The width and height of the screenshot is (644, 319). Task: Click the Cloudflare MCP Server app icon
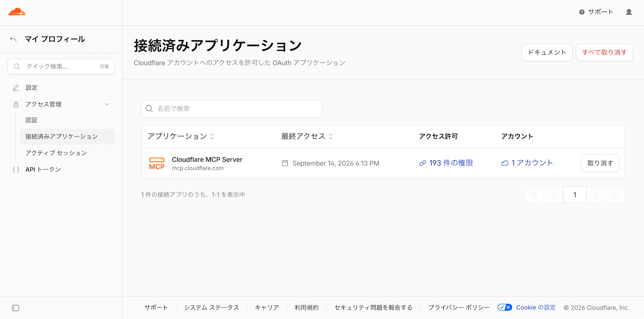coord(157,164)
